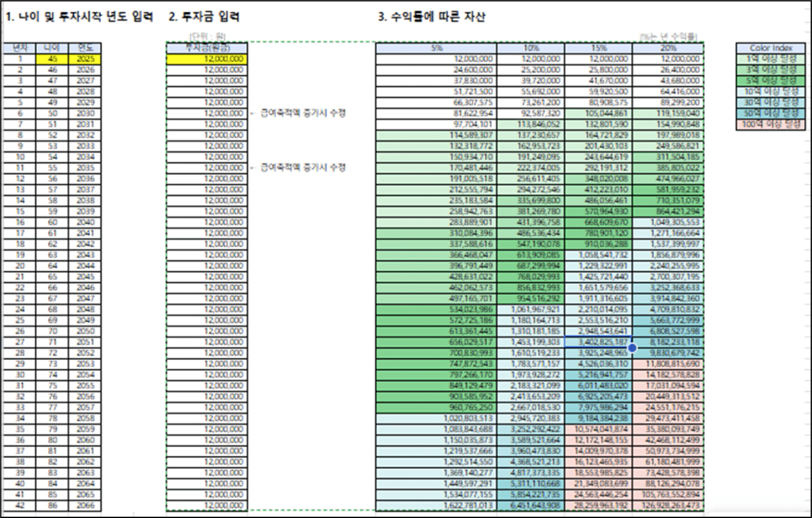Select the Color Index header cell
The width and height of the screenshot is (812, 518).
[x=771, y=48]
